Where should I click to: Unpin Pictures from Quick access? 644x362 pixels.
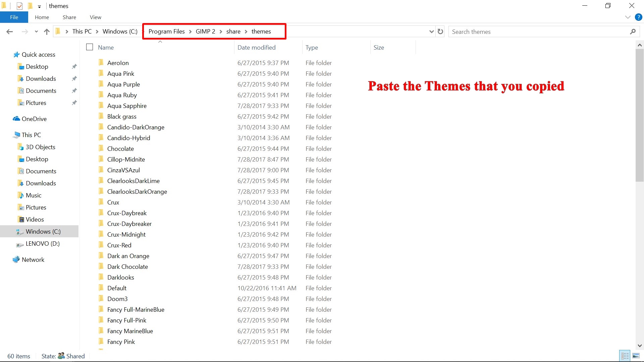(x=74, y=103)
